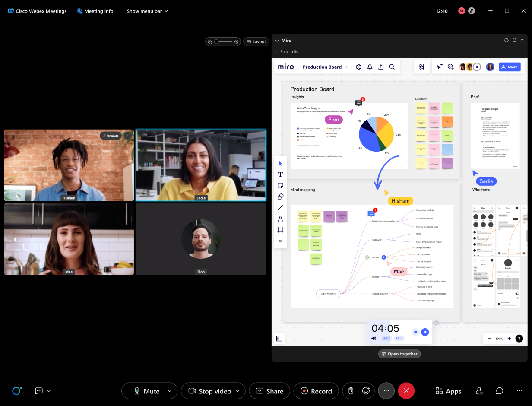Go back to list in Miro panel
532x406 pixels.
[287, 52]
